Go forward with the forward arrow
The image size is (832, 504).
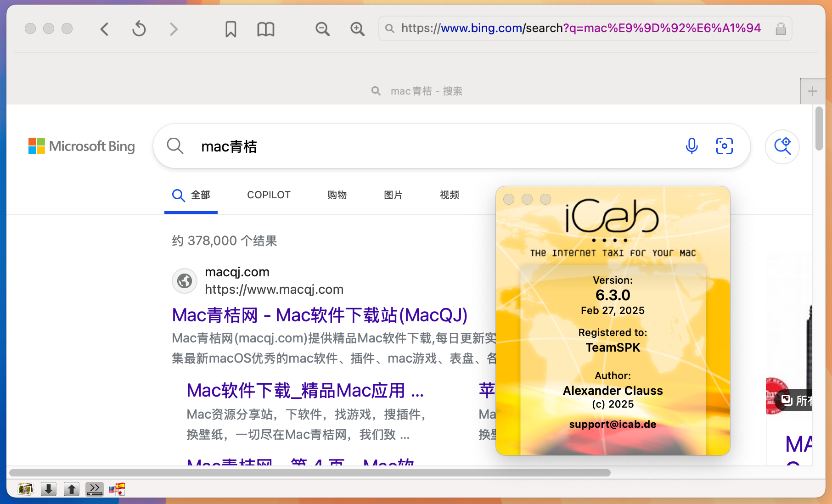coord(174,29)
